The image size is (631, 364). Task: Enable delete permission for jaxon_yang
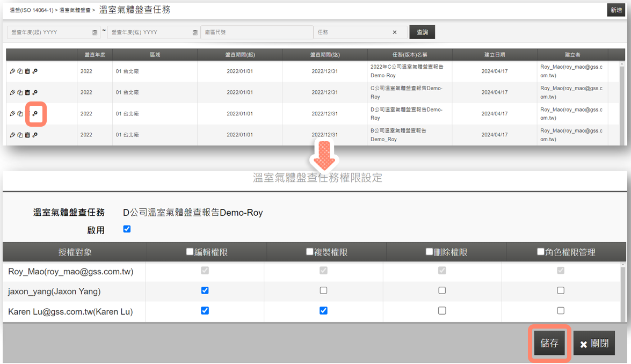(442, 290)
